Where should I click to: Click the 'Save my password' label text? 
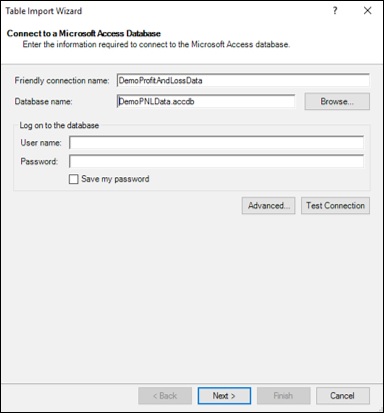(115, 179)
